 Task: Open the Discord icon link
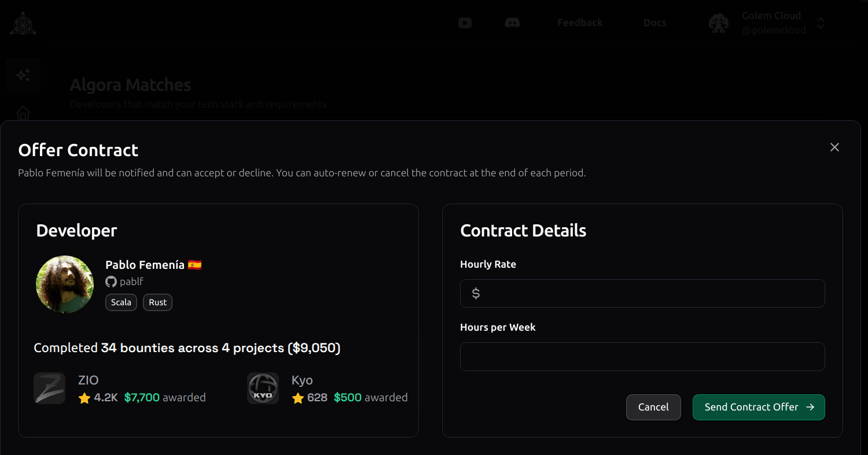(512, 23)
